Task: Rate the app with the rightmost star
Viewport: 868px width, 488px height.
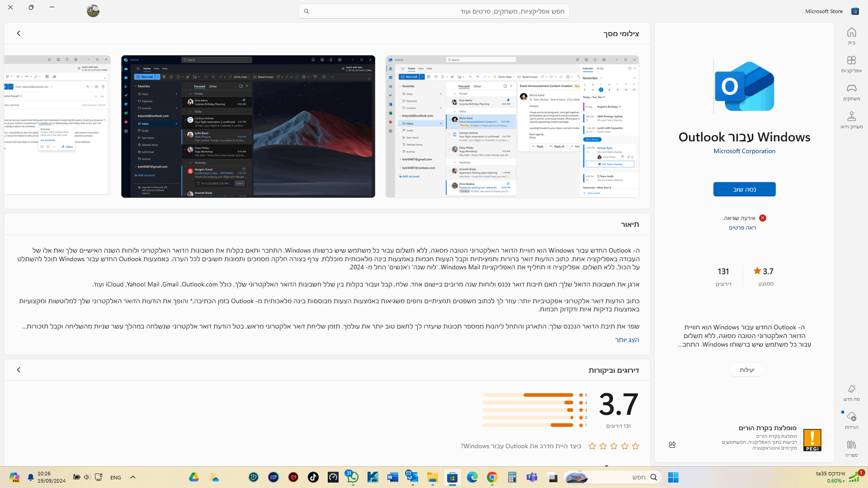Action: [636, 446]
